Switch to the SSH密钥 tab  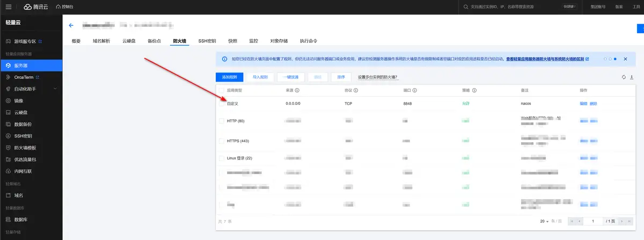tap(207, 41)
